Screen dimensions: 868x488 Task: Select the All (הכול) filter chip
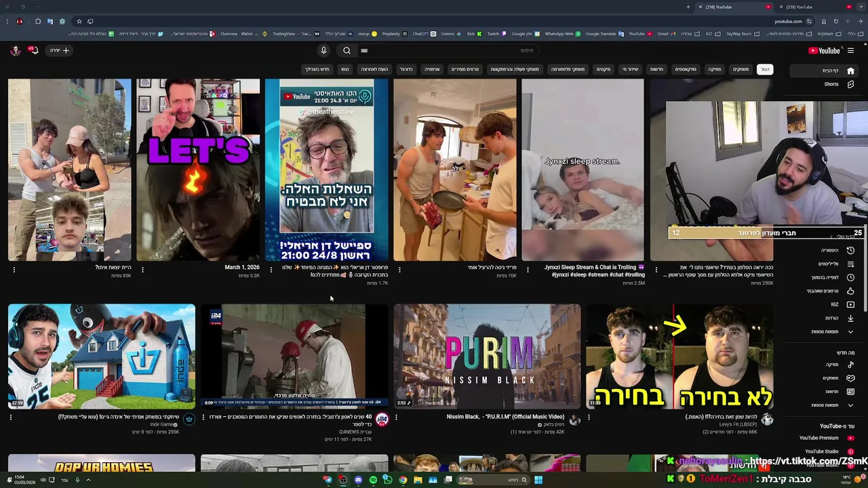[x=765, y=69]
